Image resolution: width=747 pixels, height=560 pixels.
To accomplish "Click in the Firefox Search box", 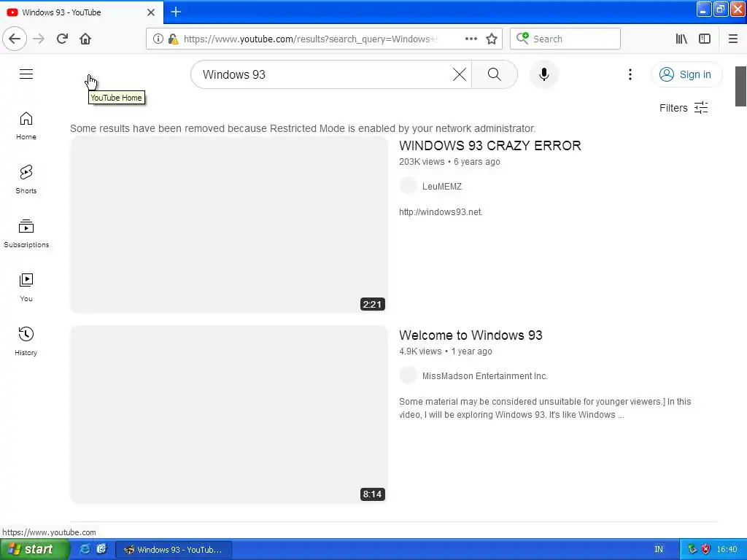I will point(565,39).
